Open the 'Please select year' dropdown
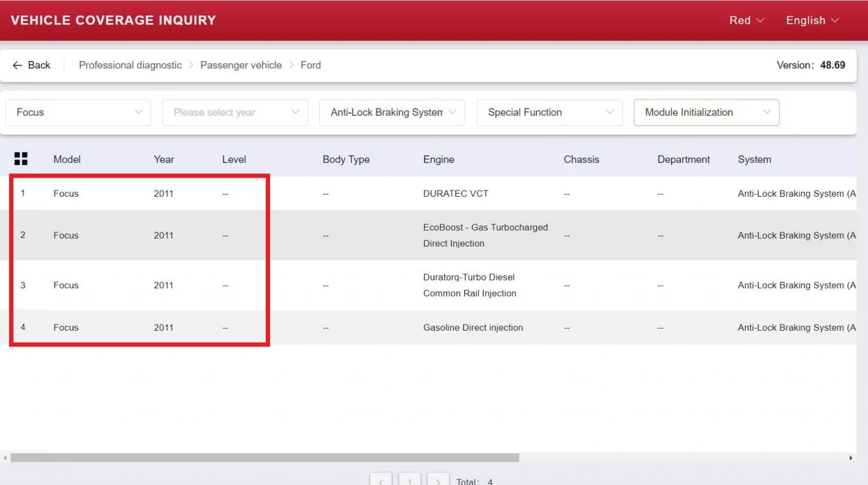This screenshot has height=485, width=868. point(235,112)
